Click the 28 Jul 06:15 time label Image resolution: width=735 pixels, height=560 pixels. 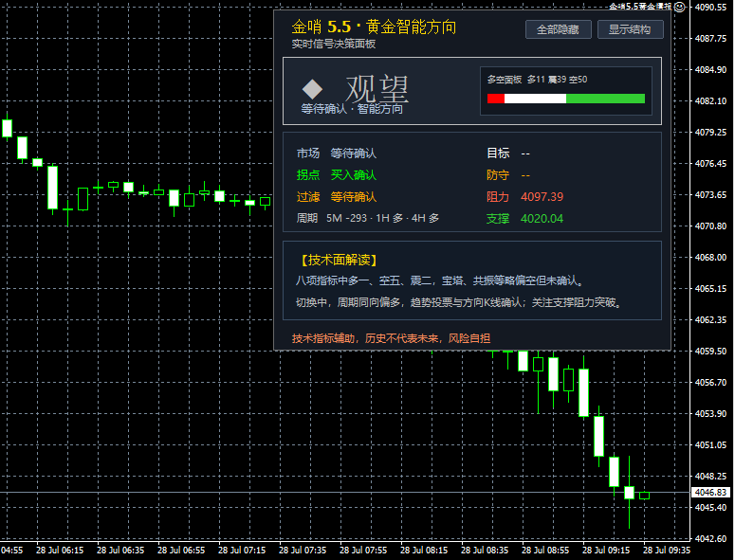tap(60, 551)
